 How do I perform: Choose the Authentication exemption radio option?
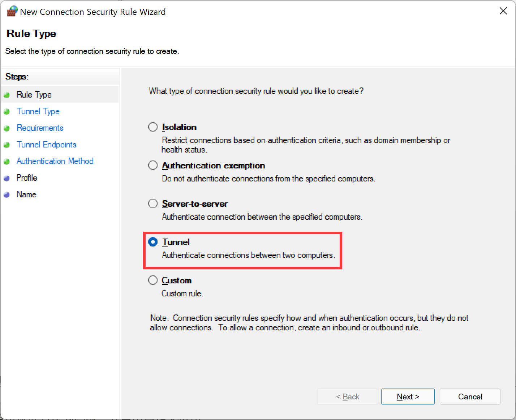click(153, 165)
